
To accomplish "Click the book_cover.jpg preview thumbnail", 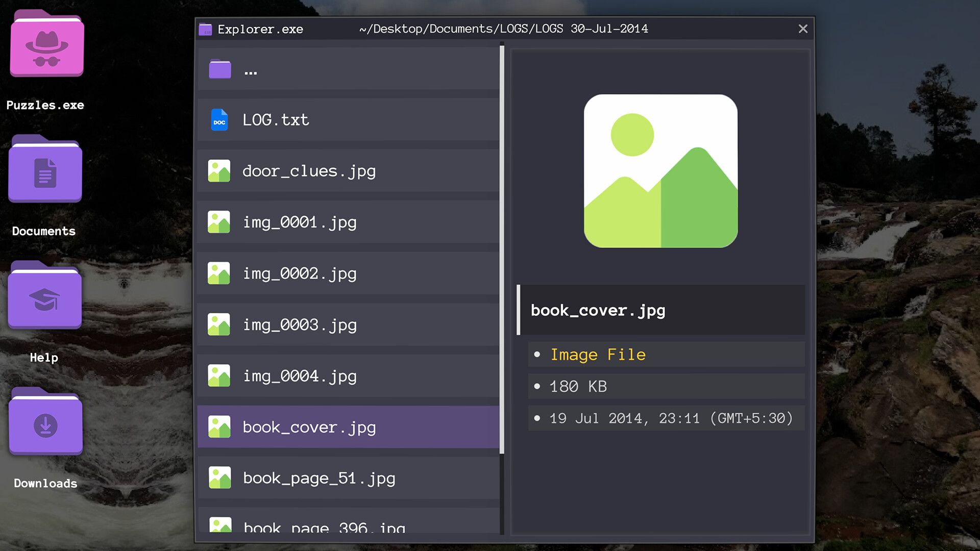I will point(660,171).
